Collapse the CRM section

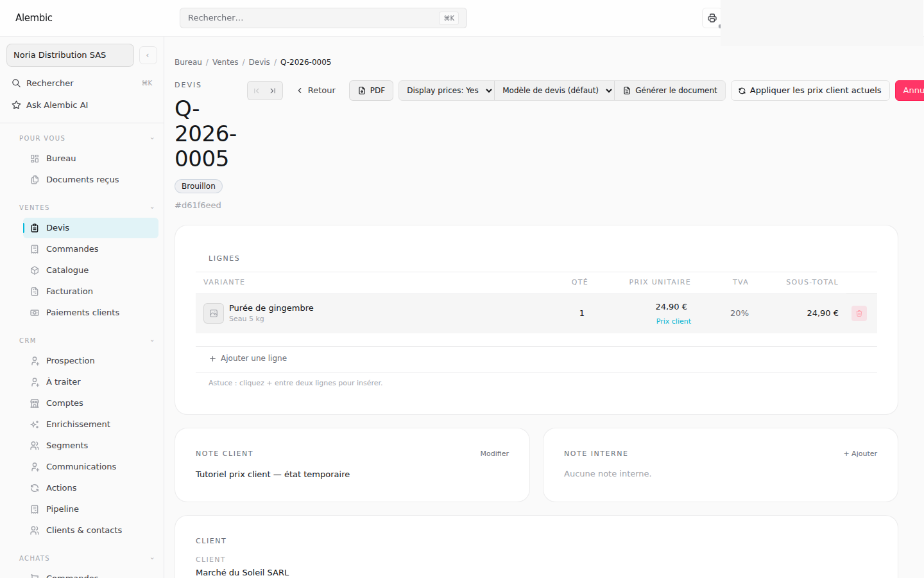(152, 340)
